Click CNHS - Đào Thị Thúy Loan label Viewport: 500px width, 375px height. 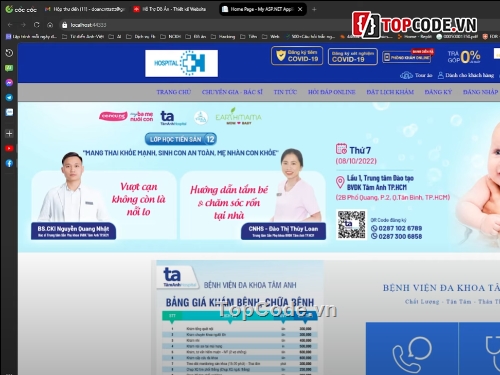click(283, 231)
